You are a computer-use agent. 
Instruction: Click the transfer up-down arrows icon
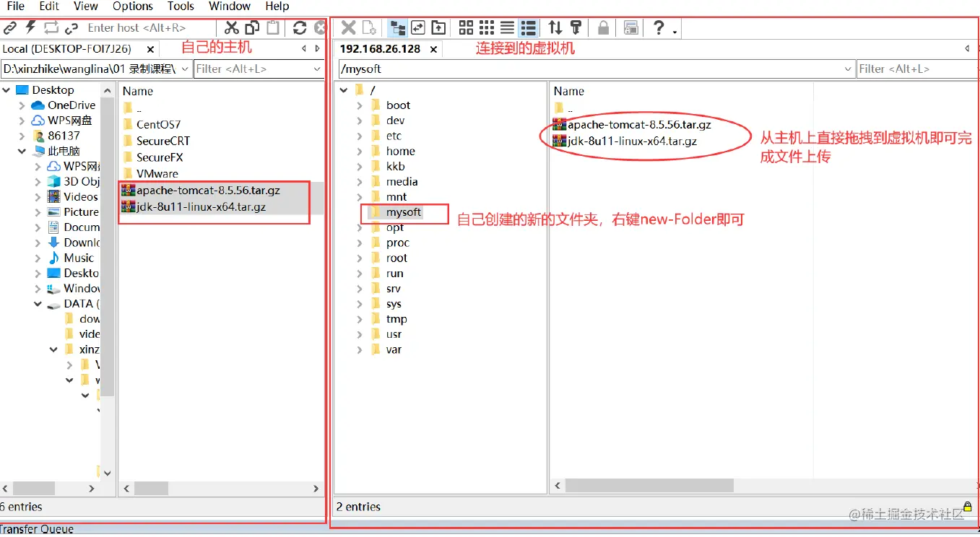coord(555,27)
